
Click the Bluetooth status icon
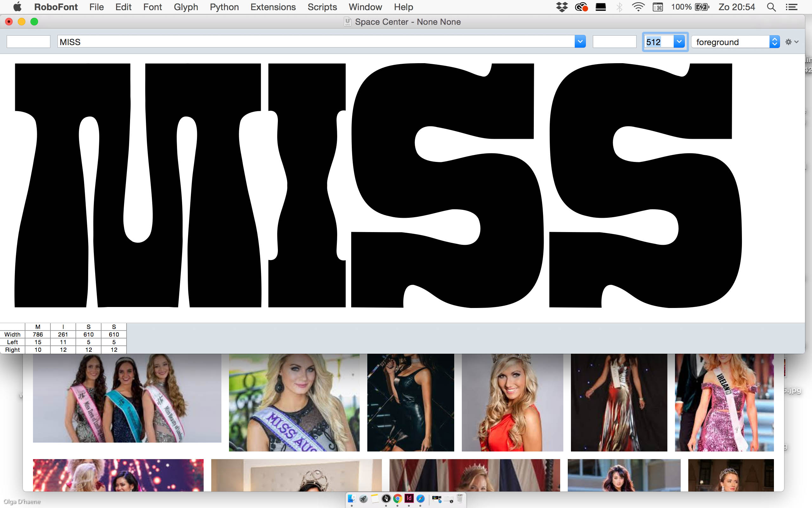click(619, 7)
